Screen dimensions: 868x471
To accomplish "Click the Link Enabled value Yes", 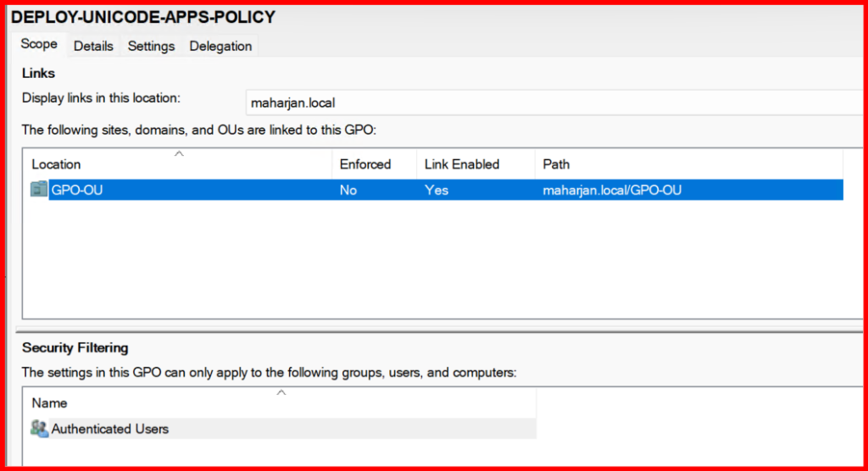I will click(x=437, y=190).
